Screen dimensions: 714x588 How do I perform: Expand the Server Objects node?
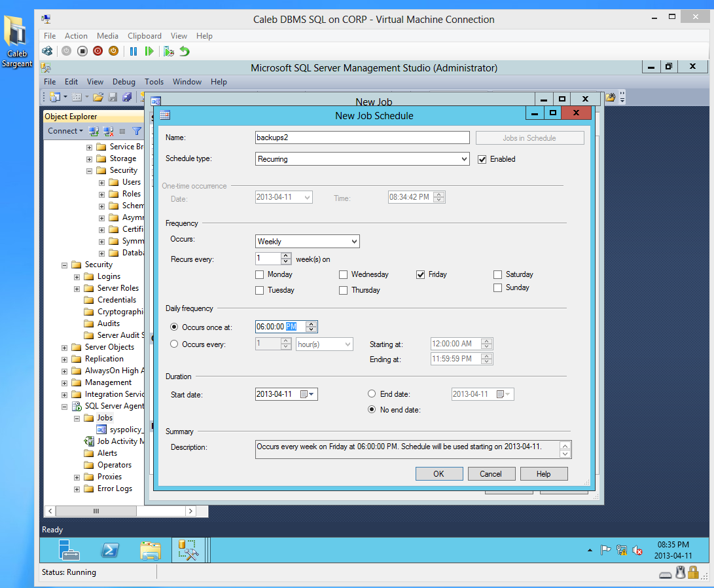click(64, 348)
